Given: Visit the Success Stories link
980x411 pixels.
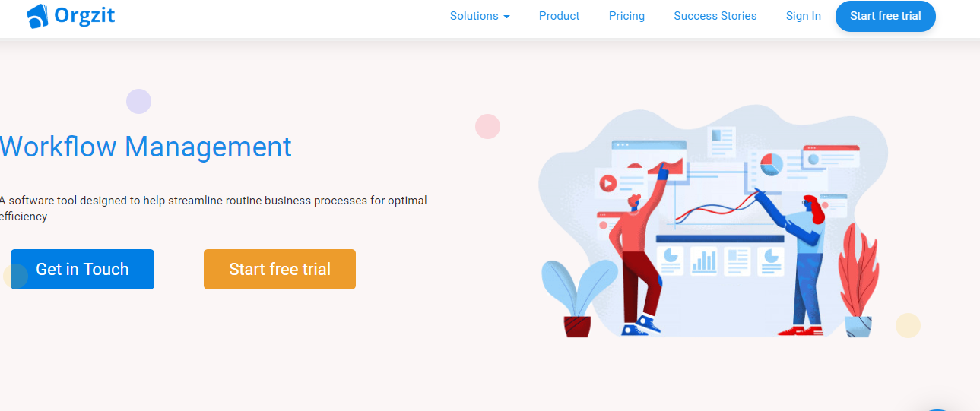Looking at the screenshot, I should click(x=715, y=16).
